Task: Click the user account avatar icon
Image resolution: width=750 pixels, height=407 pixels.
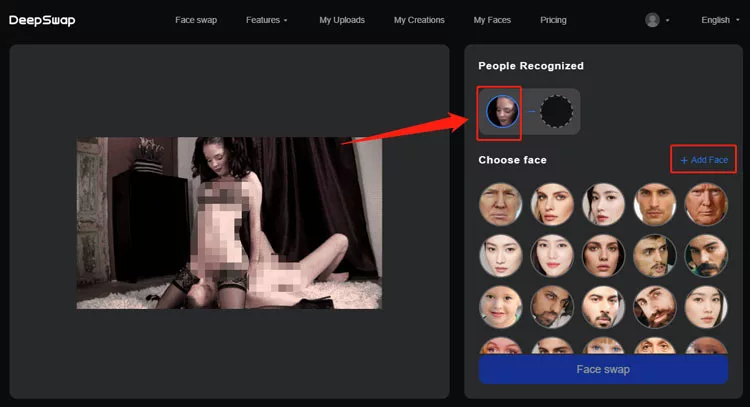Action: [652, 20]
